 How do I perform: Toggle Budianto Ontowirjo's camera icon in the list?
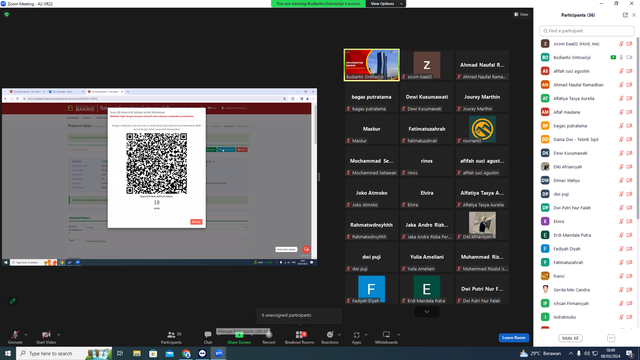[x=629, y=58]
